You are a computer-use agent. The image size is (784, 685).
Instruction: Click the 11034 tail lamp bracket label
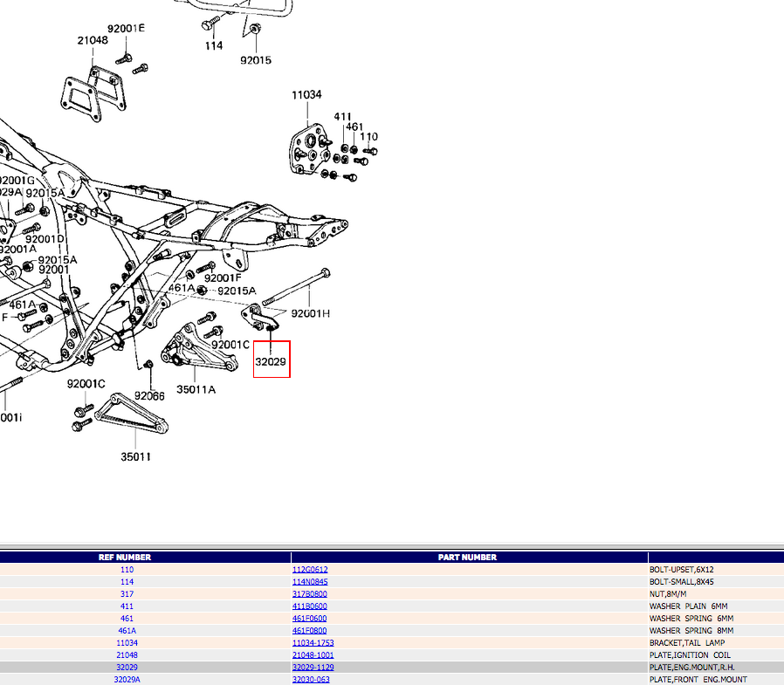(x=306, y=94)
